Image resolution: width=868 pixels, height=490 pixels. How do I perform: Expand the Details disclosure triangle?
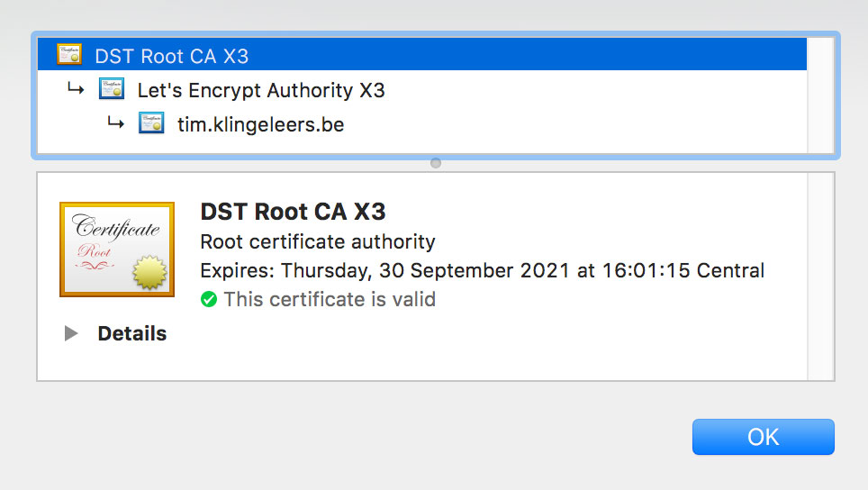pyautogui.click(x=71, y=333)
